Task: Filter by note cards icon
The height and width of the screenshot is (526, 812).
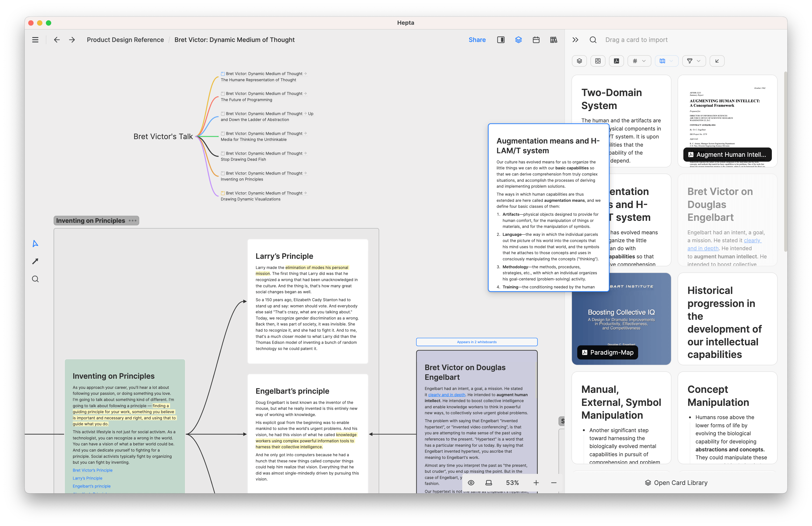Action: point(598,61)
